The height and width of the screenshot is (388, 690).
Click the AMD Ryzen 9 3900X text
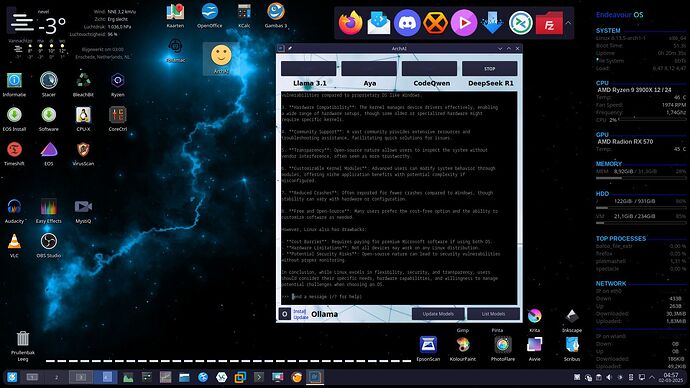coord(634,90)
